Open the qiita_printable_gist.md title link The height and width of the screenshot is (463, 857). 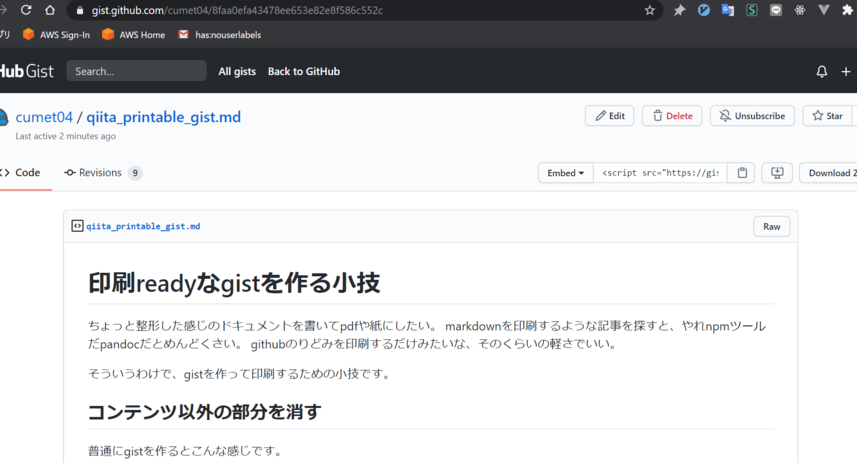click(x=163, y=117)
